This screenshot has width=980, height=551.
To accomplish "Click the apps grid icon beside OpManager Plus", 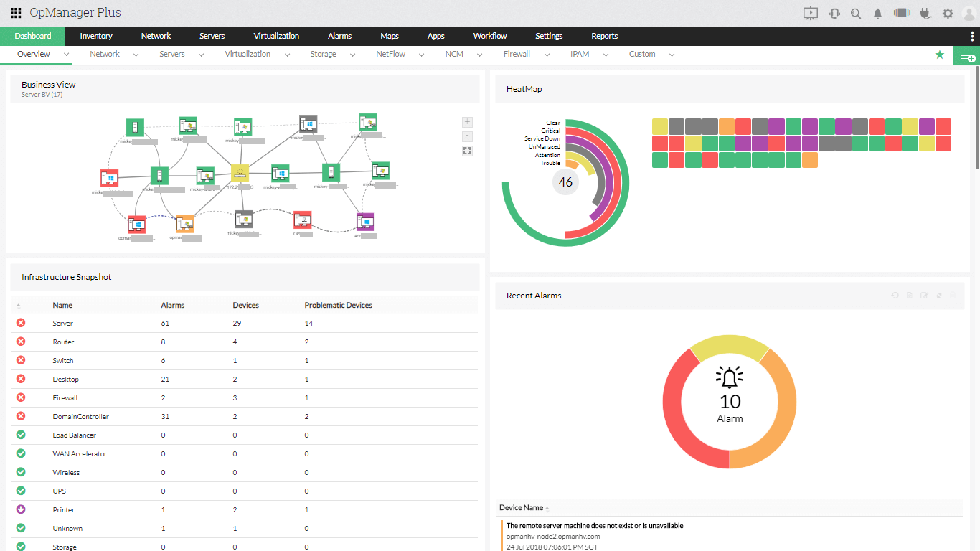I will click(15, 12).
